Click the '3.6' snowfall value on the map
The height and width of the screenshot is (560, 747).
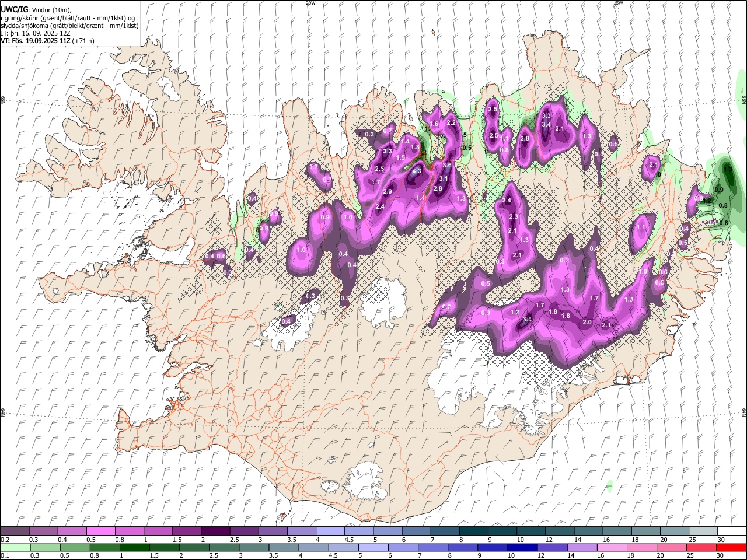tap(448, 166)
